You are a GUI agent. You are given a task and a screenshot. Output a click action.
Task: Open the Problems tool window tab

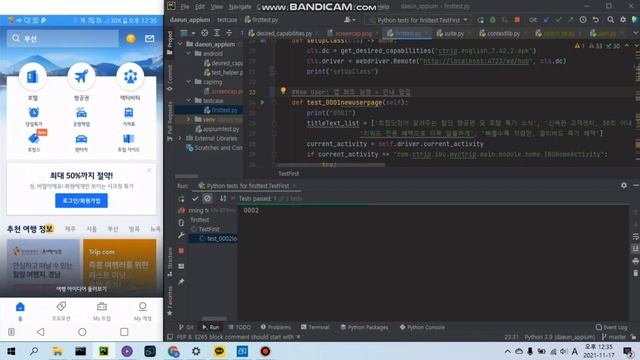(276, 327)
